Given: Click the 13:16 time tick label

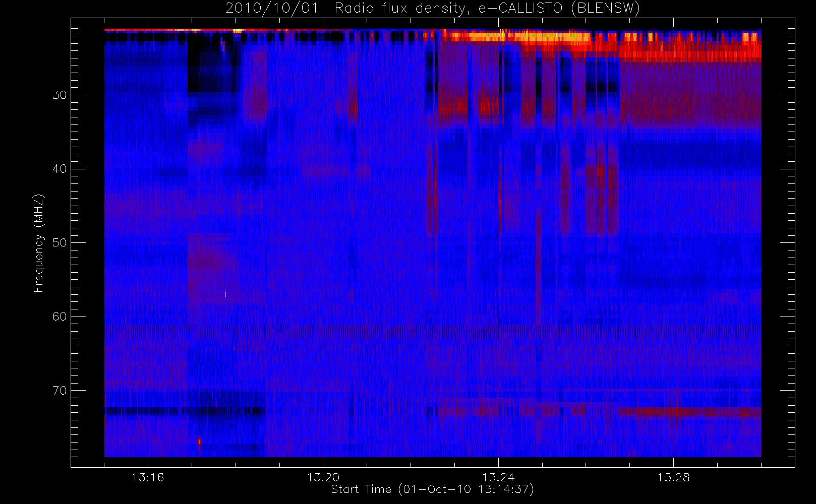Looking at the screenshot, I should point(148,477).
